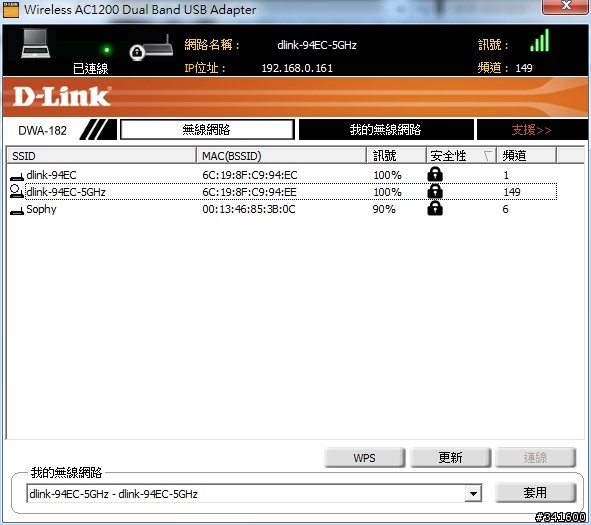Screen dimensions: 591x525
Task: Click channel 149 in dlink-94EC-5GHz row
Action: 512,192
